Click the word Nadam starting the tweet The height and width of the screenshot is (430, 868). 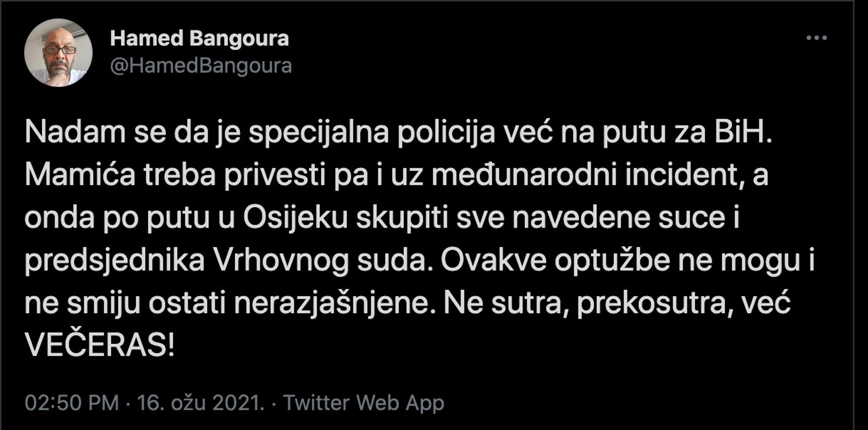75,133
